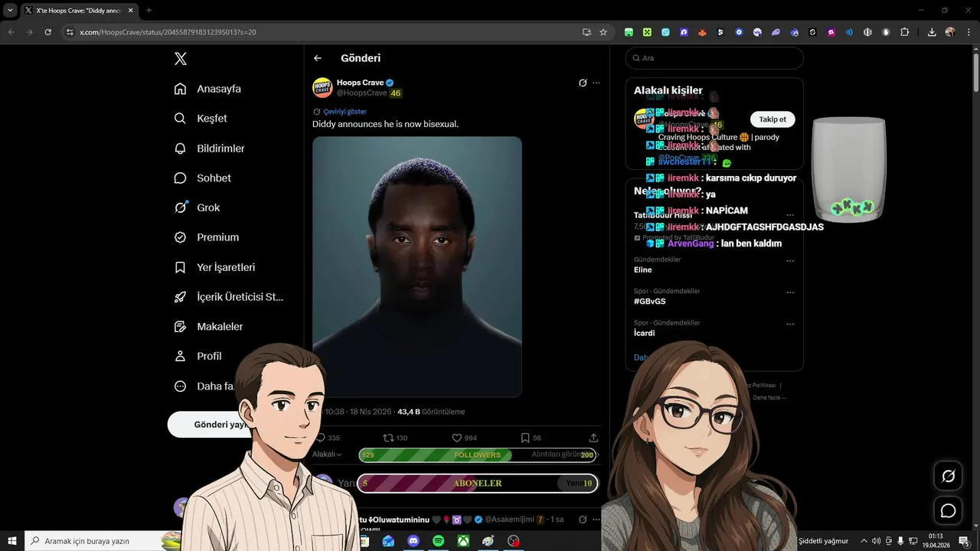Viewport: 980px width, 551px height.
Task: Bookmark this page with the star icon
Action: tap(603, 32)
